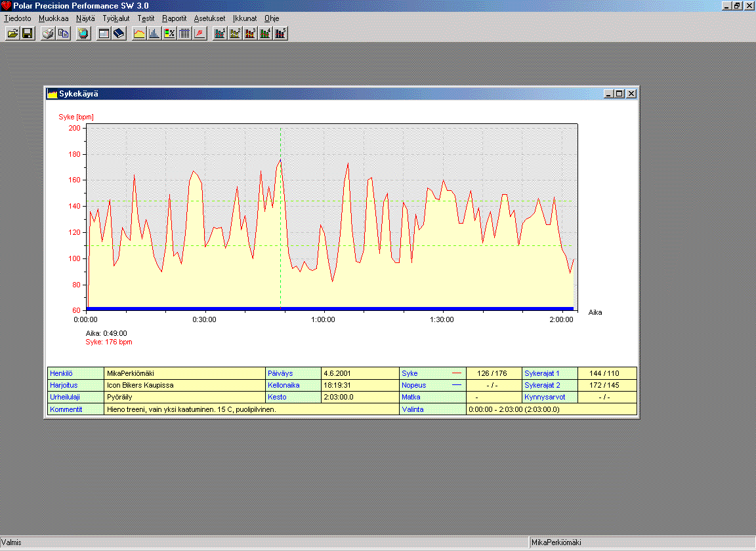Click the blue Henkilö label
Screen dimensions: 756x551
coord(62,373)
